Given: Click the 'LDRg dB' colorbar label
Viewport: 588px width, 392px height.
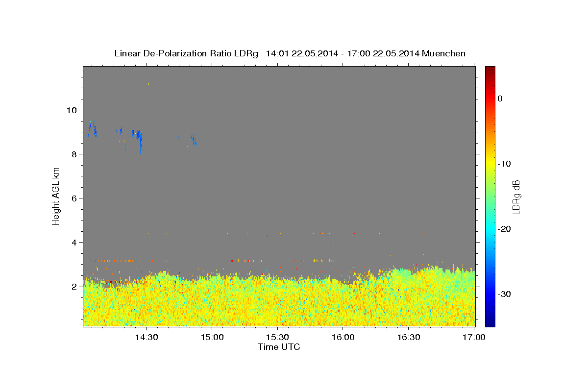Looking at the screenshot, I should coord(516,196).
